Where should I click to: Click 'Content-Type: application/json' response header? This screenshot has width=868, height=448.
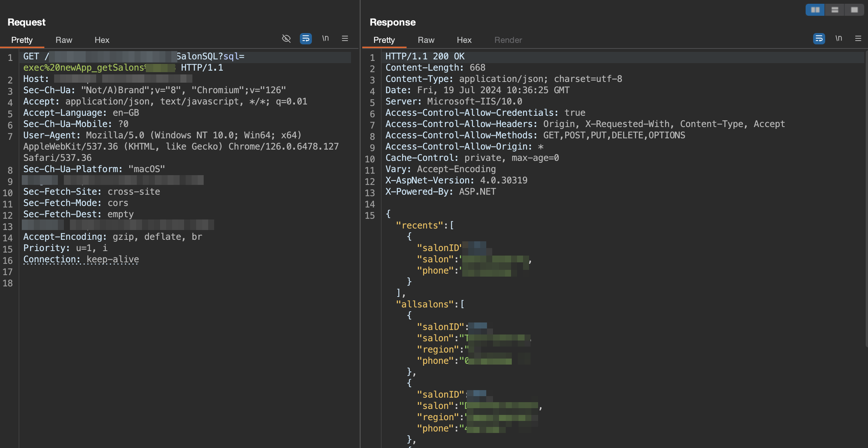pyautogui.click(x=504, y=79)
